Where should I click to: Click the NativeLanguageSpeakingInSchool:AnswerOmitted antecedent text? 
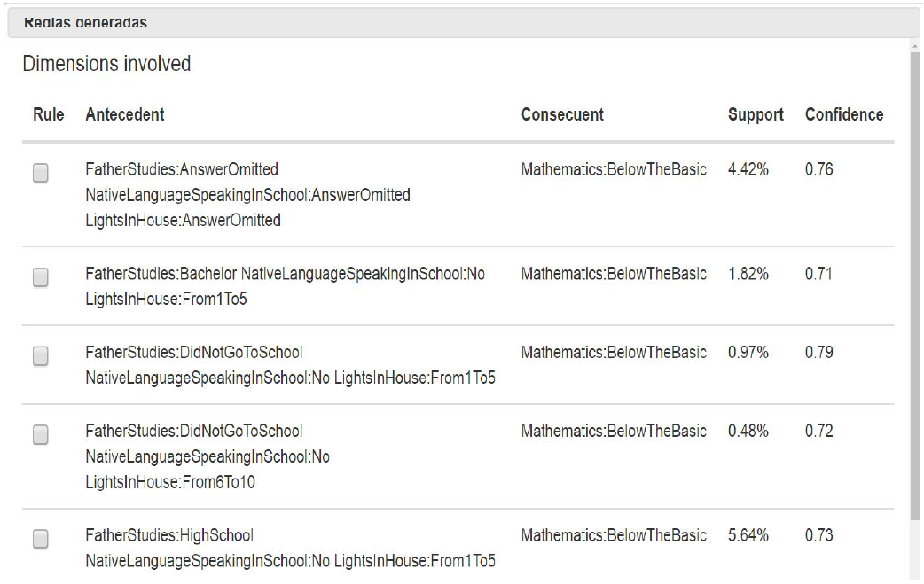tap(247, 195)
